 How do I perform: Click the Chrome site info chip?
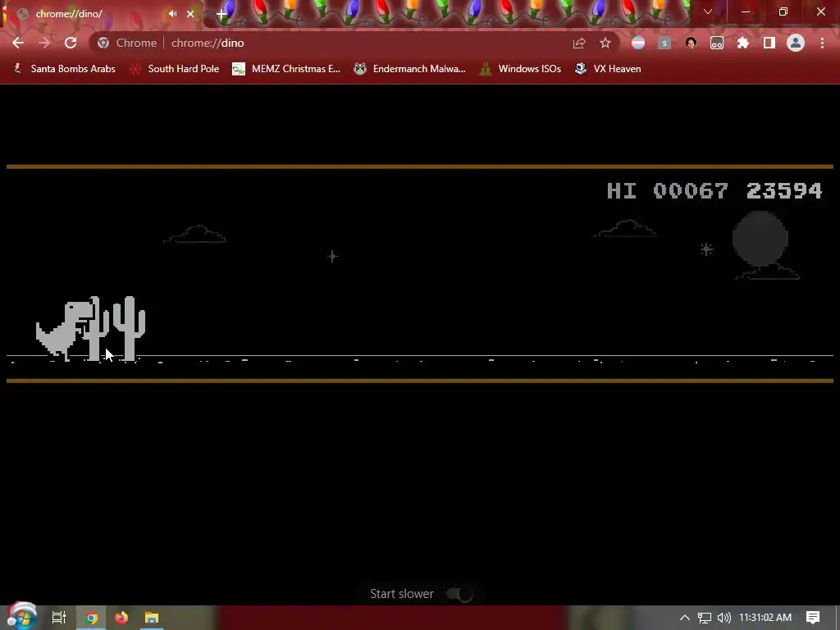click(x=127, y=43)
